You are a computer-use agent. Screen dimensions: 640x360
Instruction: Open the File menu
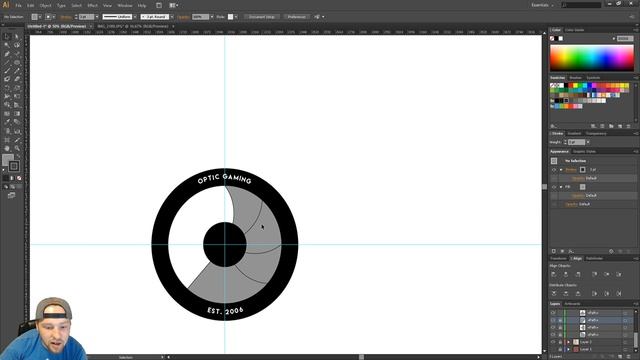click(x=18, y=6)
